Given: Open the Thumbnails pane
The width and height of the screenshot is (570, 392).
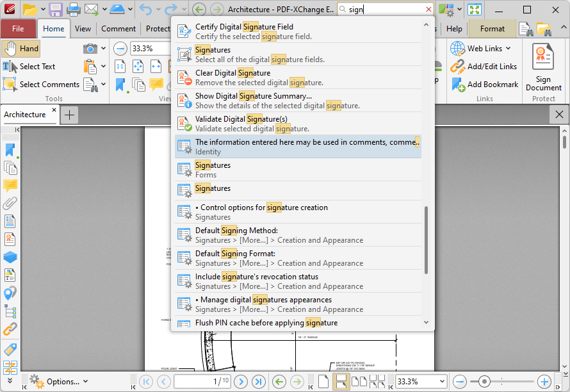Looking at the screenshot, I should pos(8,168).
